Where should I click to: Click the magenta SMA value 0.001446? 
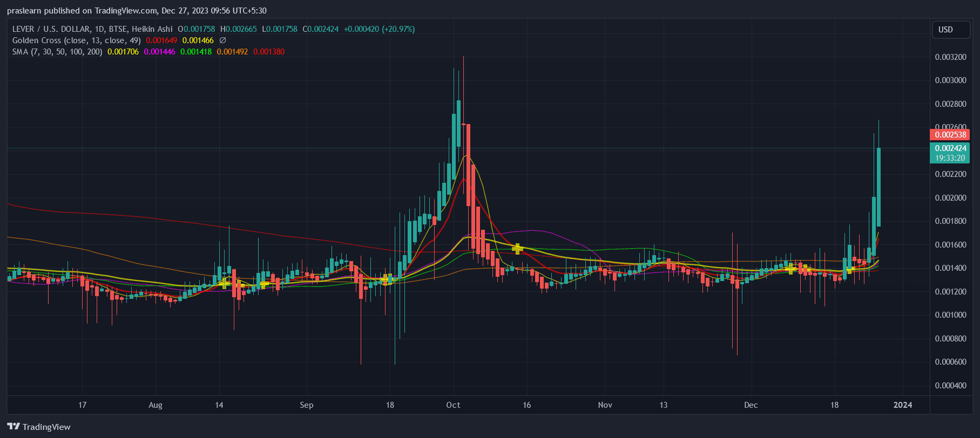coord(159,52)
